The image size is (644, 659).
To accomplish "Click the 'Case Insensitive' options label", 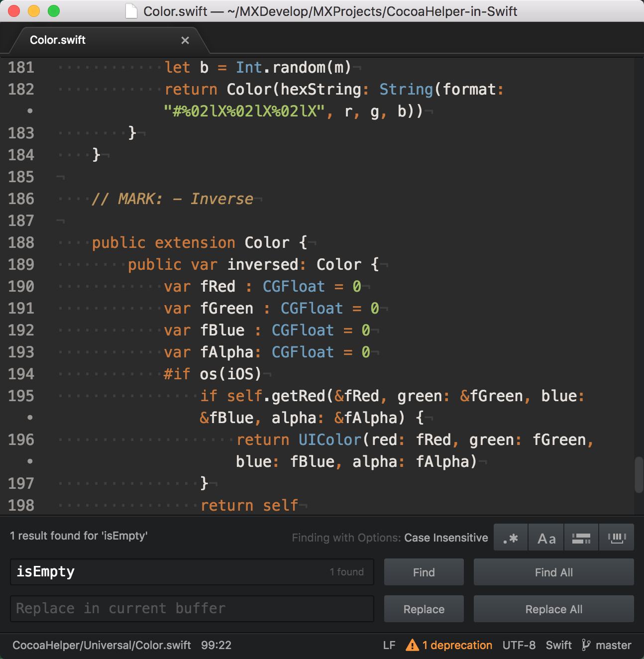I will (446, 538).
